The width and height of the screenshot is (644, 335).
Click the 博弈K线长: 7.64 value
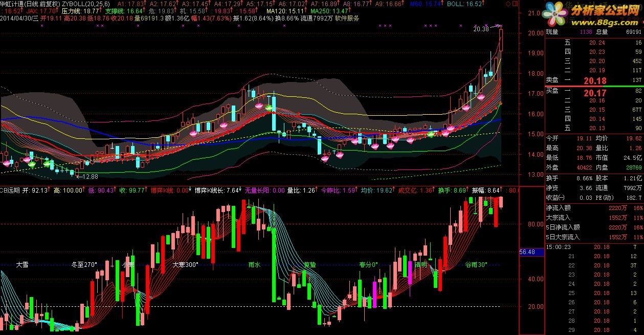216,190
